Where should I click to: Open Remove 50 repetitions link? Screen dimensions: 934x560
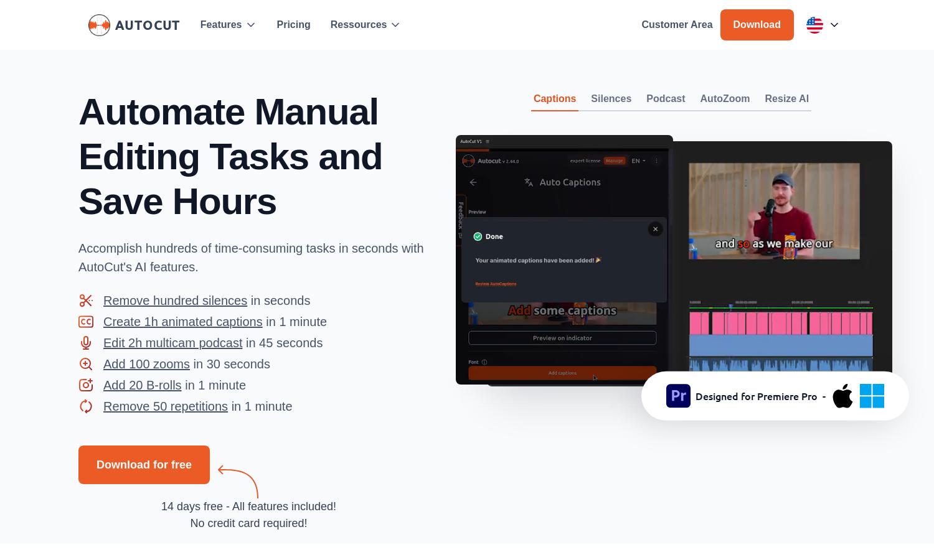tap(165, 406)
